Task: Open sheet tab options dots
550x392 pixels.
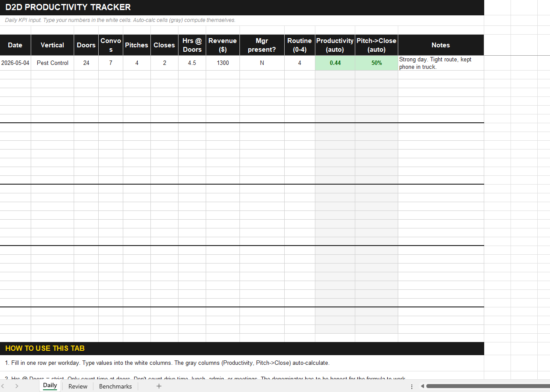Action: 411,386
